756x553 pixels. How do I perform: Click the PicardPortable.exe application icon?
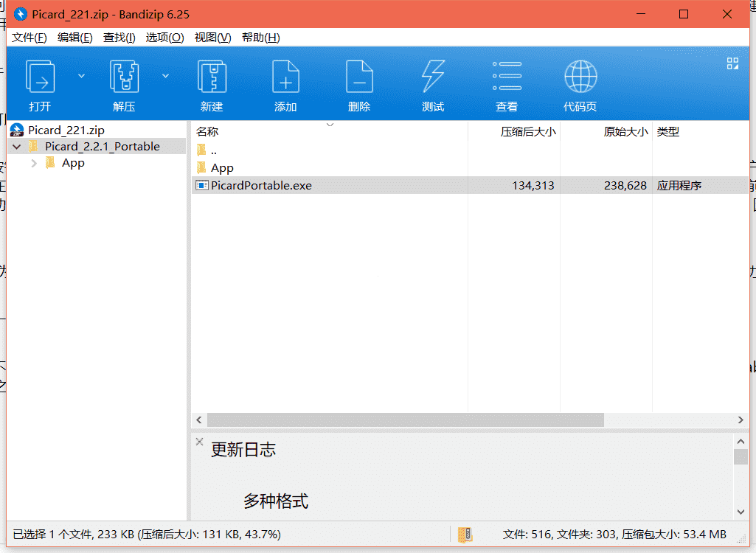(201, 185)
